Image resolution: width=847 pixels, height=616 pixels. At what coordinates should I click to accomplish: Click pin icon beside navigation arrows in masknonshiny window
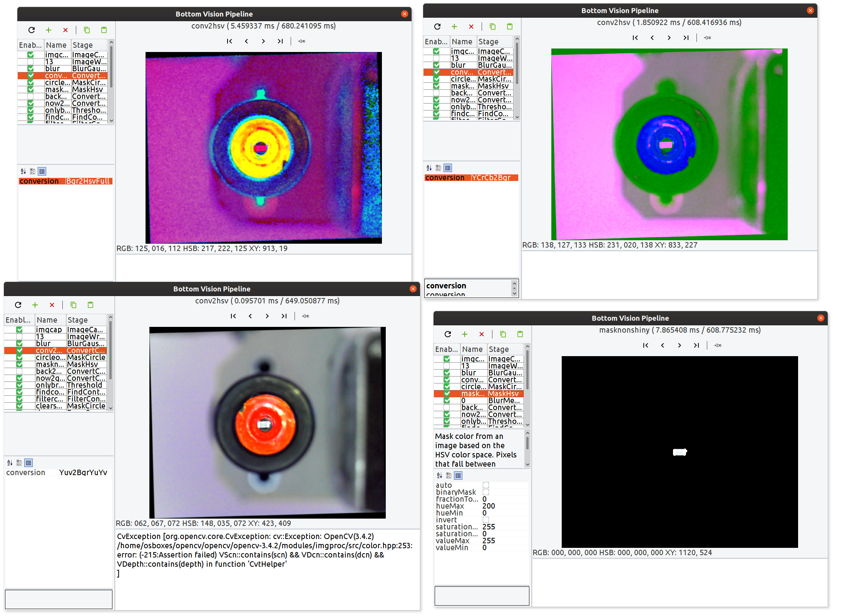pyautogui.click(x=718, y=345)
